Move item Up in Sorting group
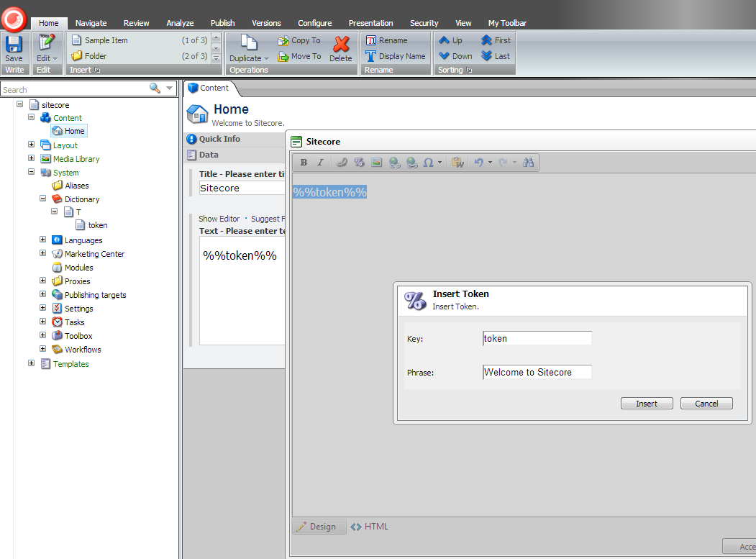Screen dimensions: 756x559 point(451,40)
